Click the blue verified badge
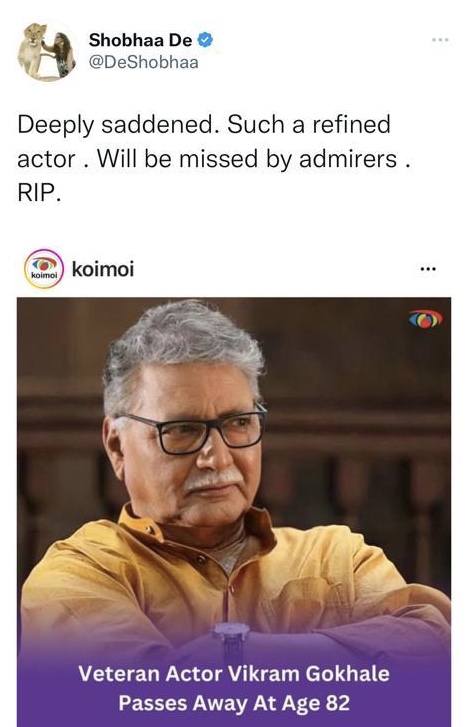The height and width of the screenshot is (727, 471). tap(205, 40)
